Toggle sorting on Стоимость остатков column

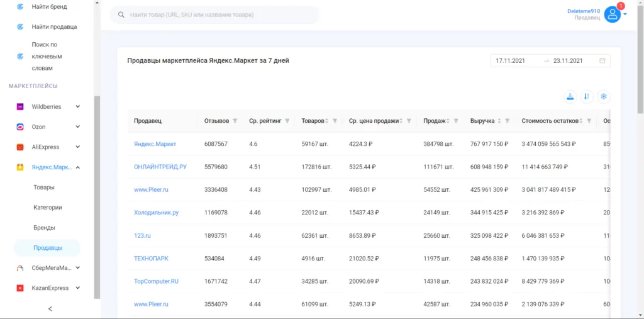[x=582, y=121]
